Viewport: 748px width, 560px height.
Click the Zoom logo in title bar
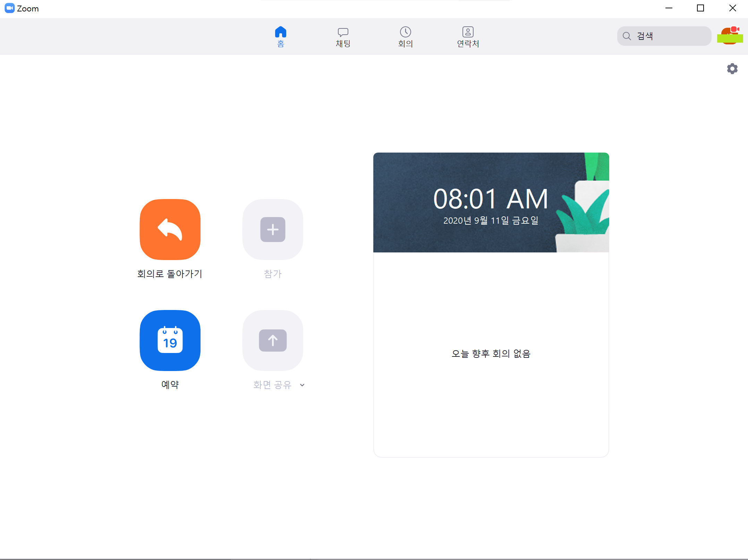point(9,8)
